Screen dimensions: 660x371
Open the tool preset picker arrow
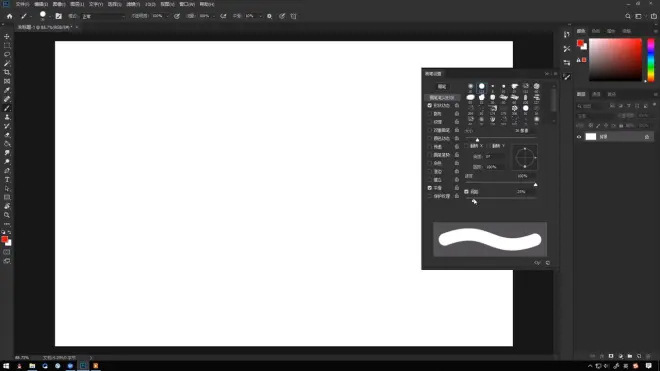[x=31, y=16]
